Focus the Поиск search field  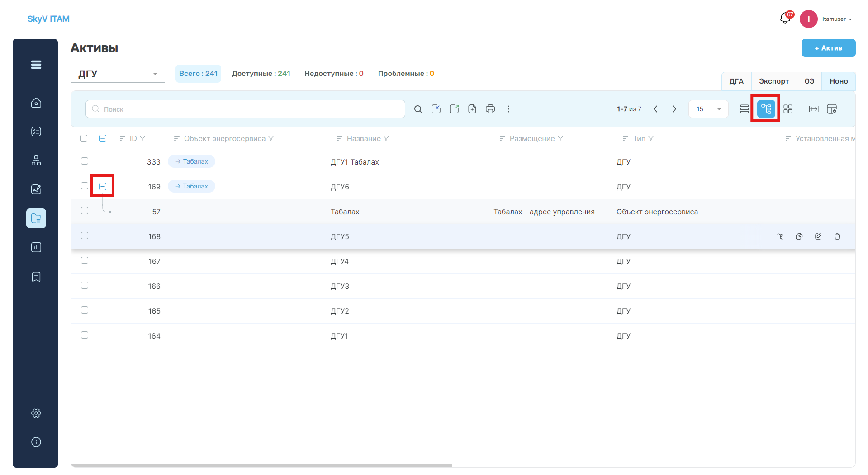pyautogui.click(x=245, y=109)
